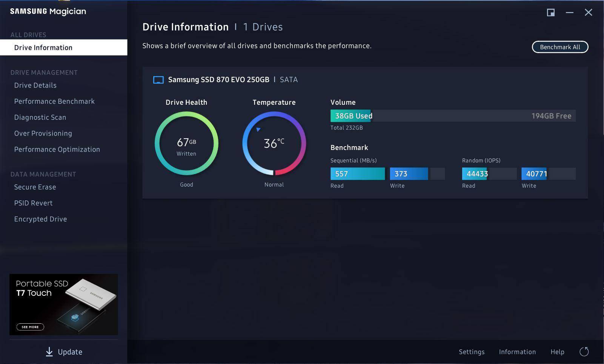Click the Help link in footer
The height and width of the screenshot is (364, 604).
click(557, 352)
